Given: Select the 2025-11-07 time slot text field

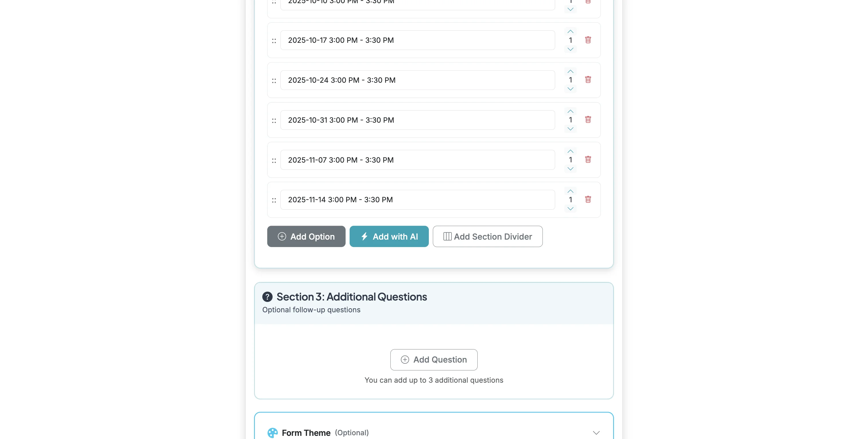Looking at the screenshot, I should pos(417,159).
